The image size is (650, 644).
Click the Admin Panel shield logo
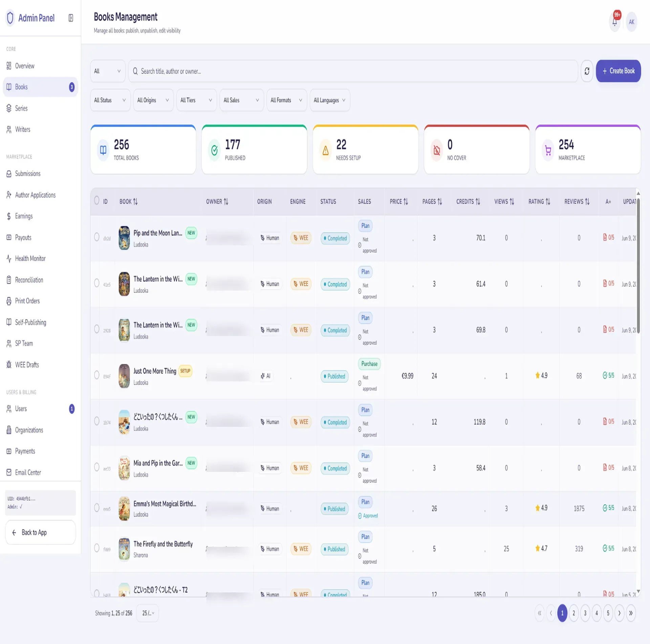point(10,18)
